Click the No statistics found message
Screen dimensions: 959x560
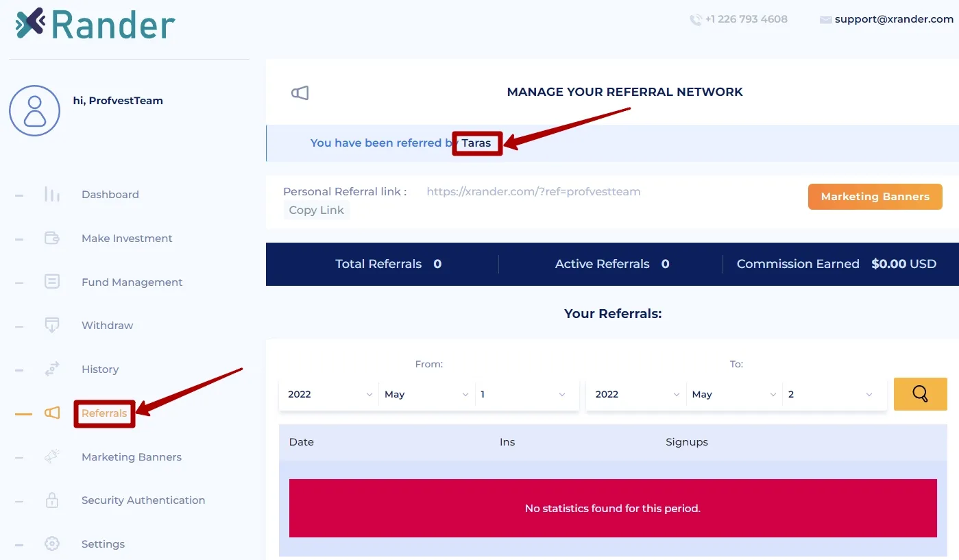[613, 509]
